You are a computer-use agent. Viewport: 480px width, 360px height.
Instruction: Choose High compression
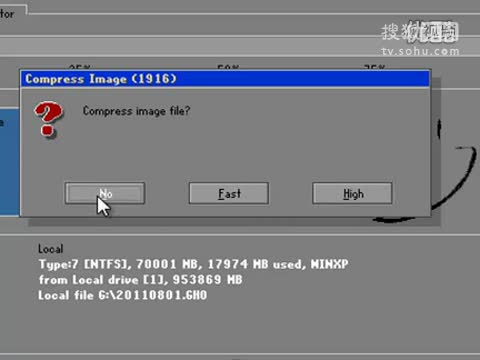point(352,193)
